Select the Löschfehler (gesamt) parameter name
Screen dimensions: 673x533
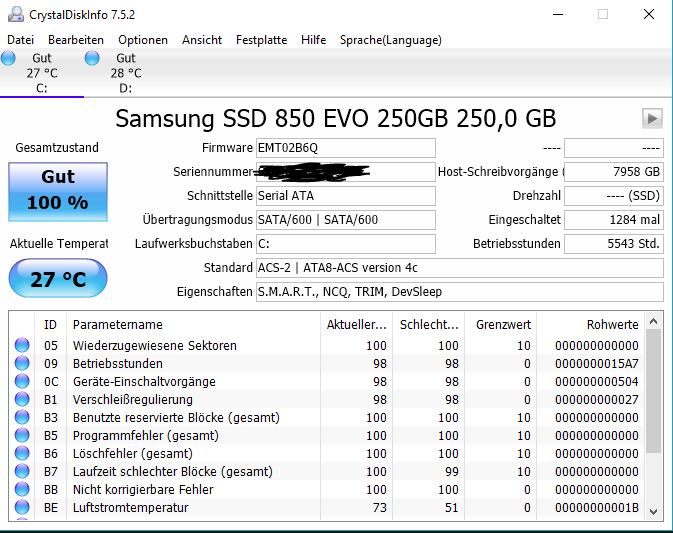133,454
